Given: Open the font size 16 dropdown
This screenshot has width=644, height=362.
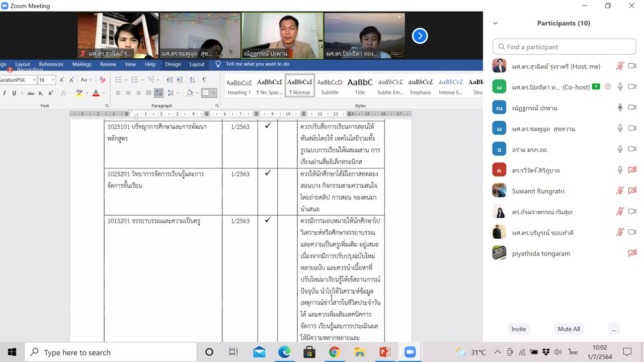Looking at the screenshot, I should click(53, 80).
